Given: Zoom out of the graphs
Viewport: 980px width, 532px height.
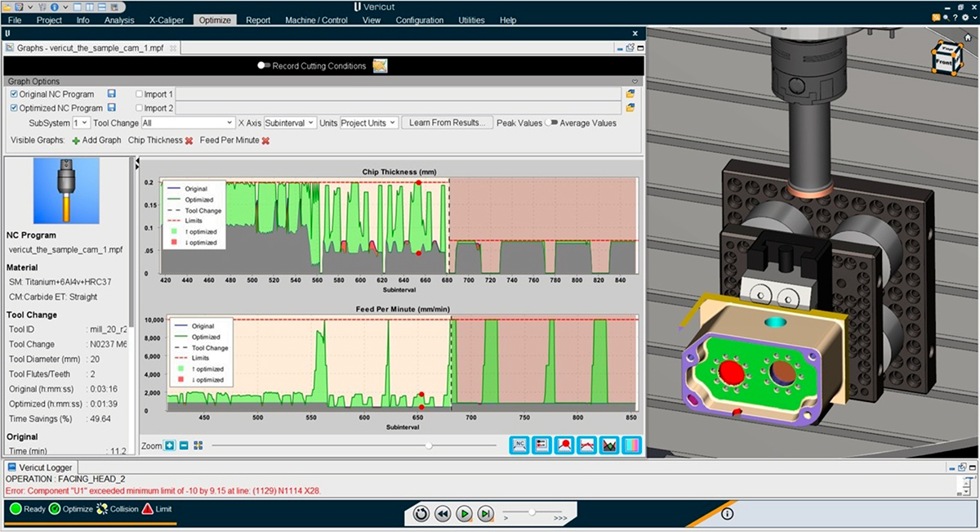Looking at the screenshot, I should point(184,445).
